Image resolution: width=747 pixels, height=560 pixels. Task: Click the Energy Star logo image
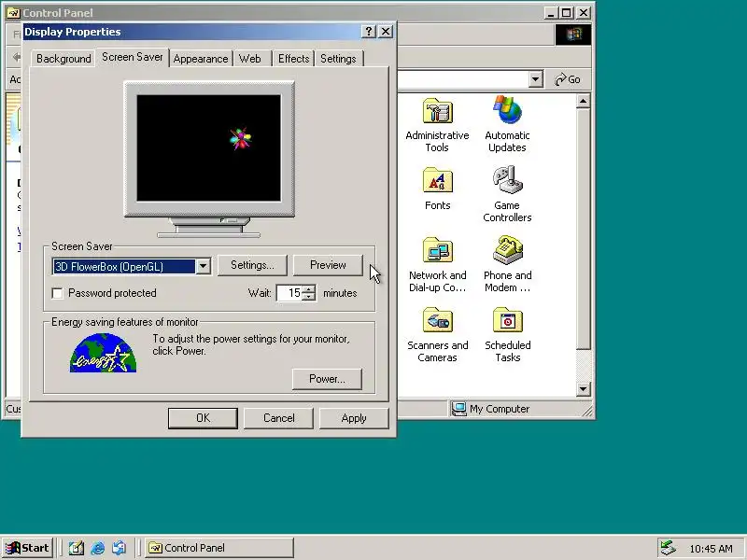(103, 353)
